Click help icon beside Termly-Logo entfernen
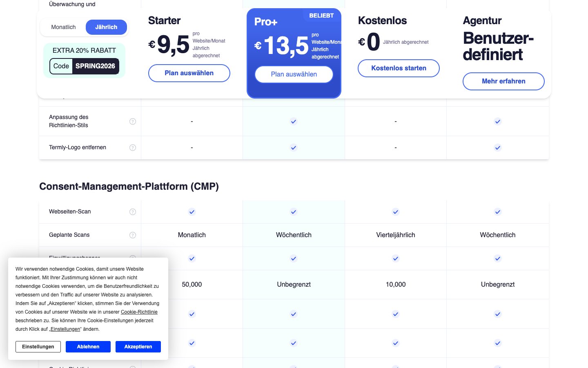The height and width of the screenshot is (368, 588). [133, 148]
